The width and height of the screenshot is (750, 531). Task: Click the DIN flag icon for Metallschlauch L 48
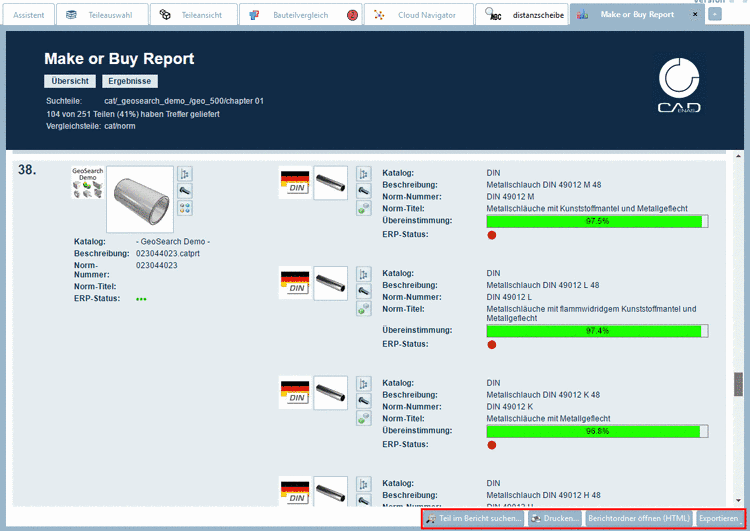coord(295,283)
